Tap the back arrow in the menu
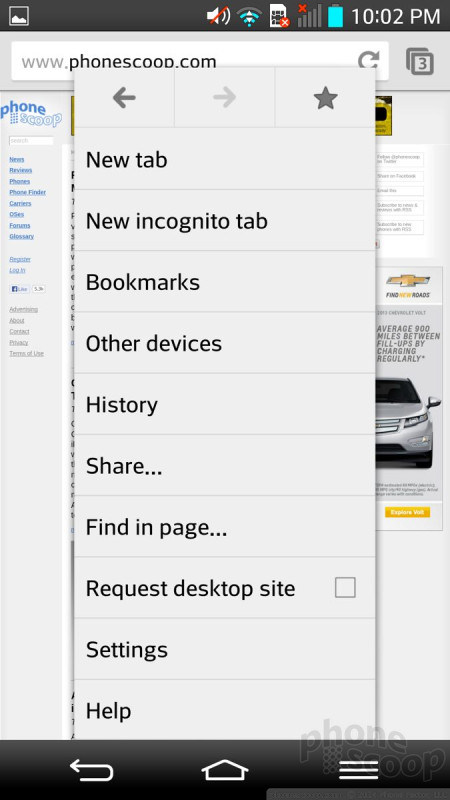450x800 pixels. click(124, 97)
